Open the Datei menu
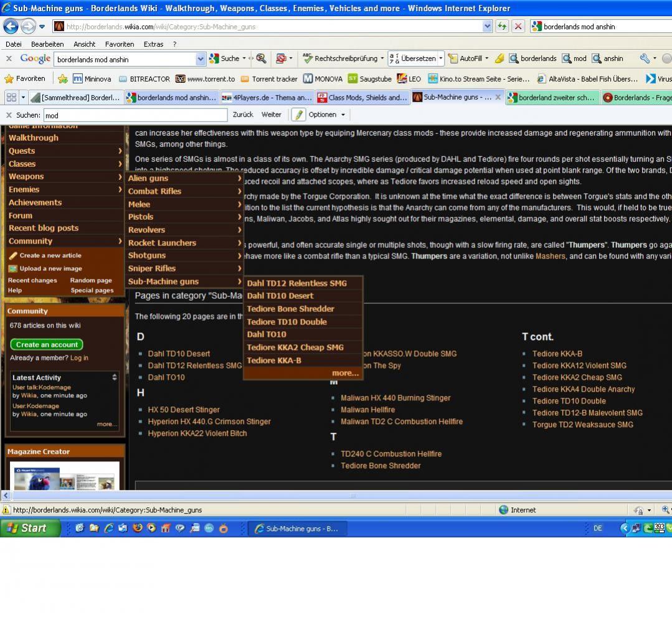 point(13,44)
